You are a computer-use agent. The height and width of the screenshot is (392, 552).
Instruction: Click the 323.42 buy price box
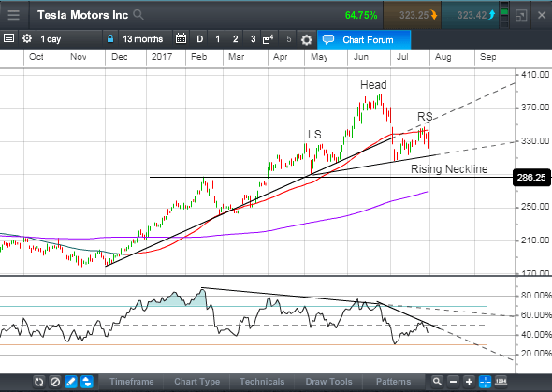(471, 15)
